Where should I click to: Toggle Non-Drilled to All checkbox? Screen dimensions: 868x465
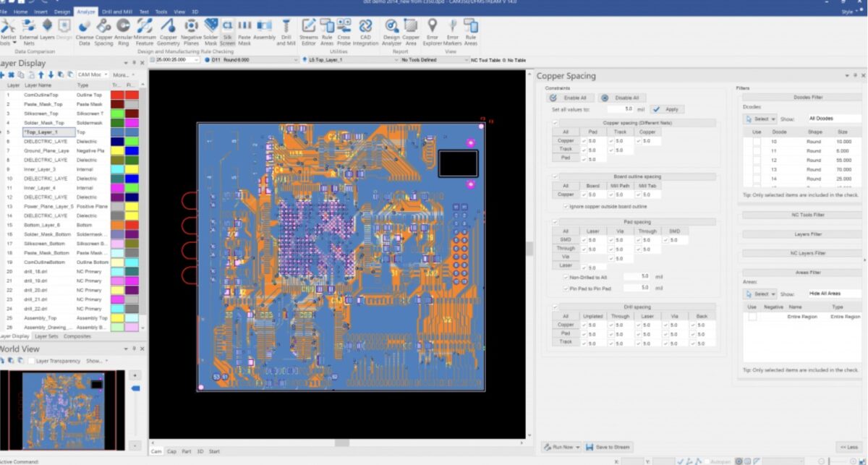click(x=566, y=276)
